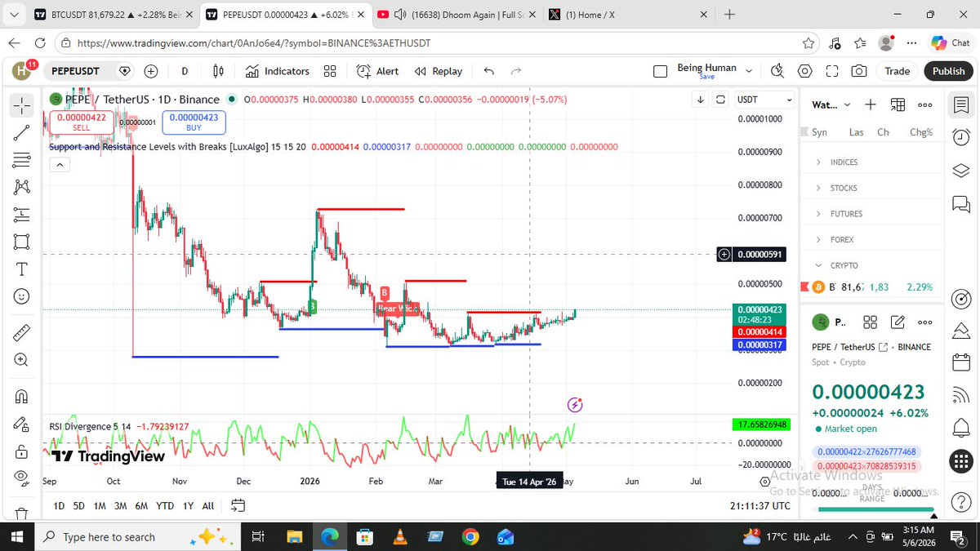The height and width of the screenshot is (551, 980).
Task: Open the Indicators dialog
Action: (277, 71)
